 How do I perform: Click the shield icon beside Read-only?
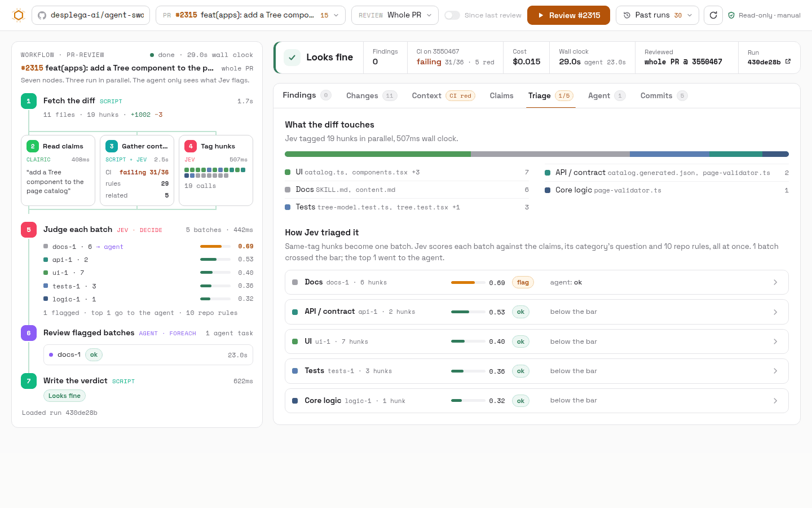click(731, 15)
